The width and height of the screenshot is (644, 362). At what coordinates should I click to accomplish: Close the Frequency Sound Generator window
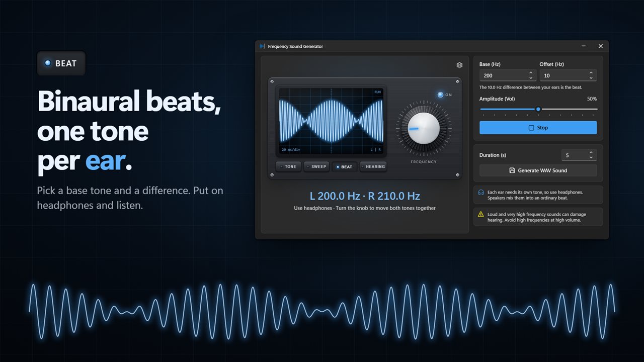coord(600,46)
